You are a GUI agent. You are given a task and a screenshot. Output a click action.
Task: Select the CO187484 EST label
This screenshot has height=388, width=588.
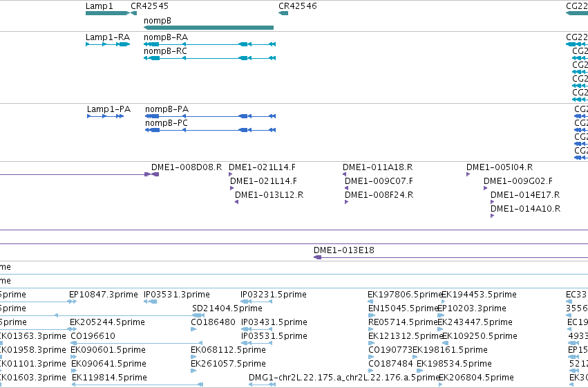point(390,364)
